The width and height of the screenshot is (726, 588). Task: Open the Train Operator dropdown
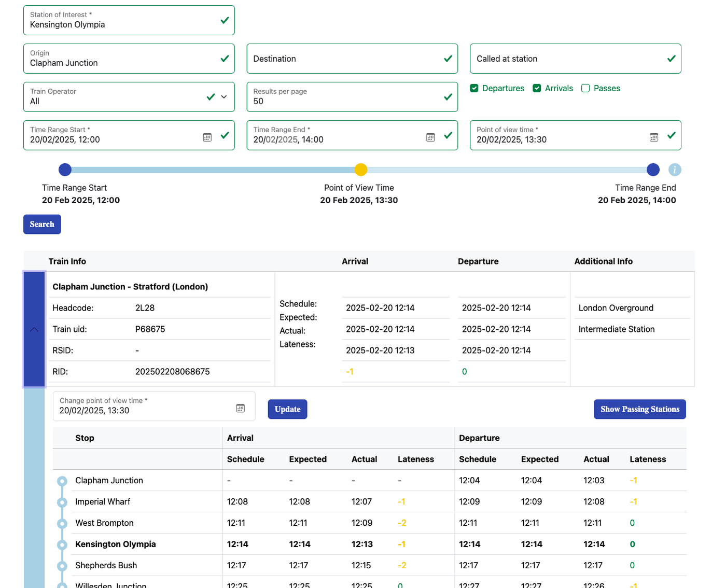(x=224, y=97)
